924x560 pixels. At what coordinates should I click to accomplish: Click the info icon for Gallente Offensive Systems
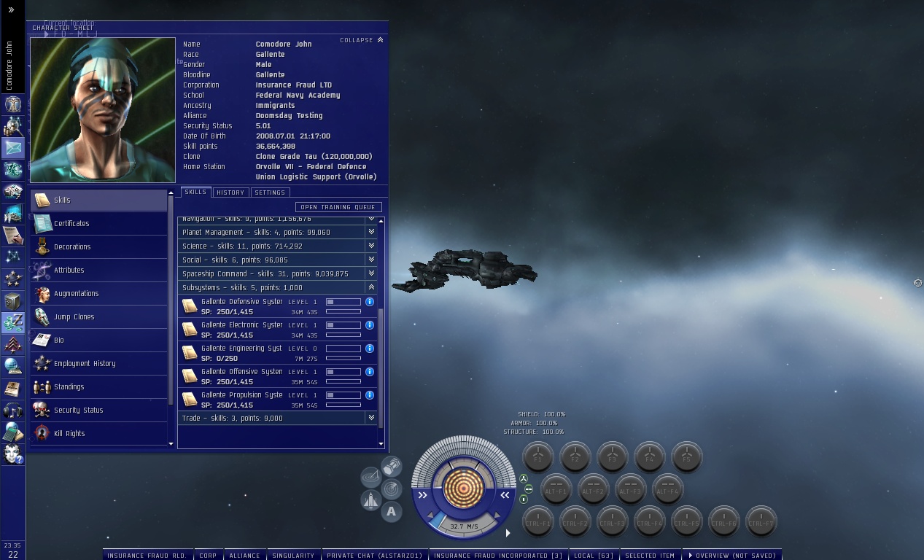click(x=370, y=372)
